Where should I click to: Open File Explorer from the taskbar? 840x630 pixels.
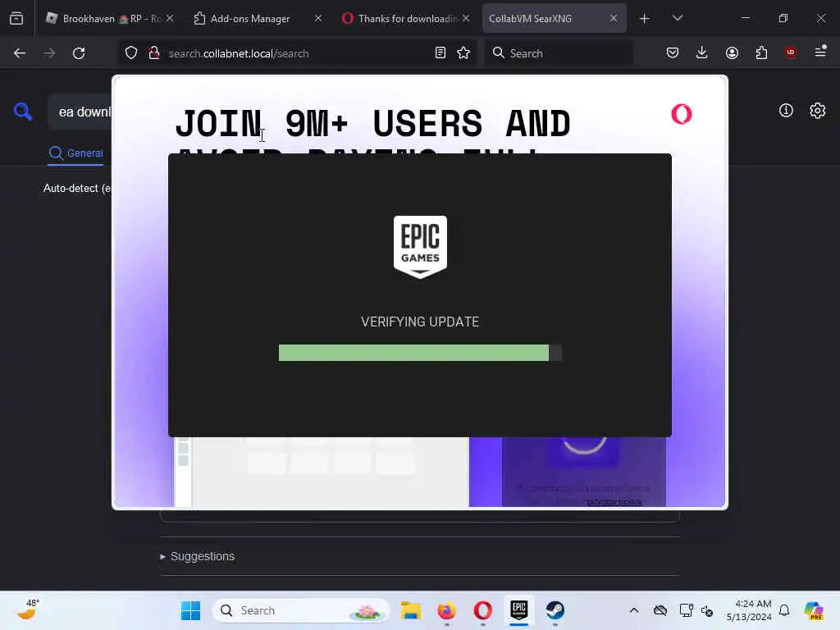[x=411, y=610]
